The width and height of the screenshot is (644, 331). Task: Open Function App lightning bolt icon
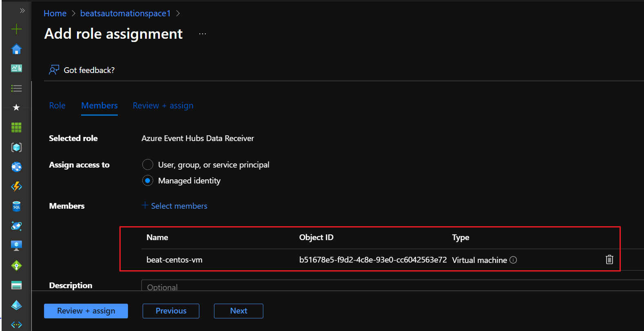coord(16,187)
